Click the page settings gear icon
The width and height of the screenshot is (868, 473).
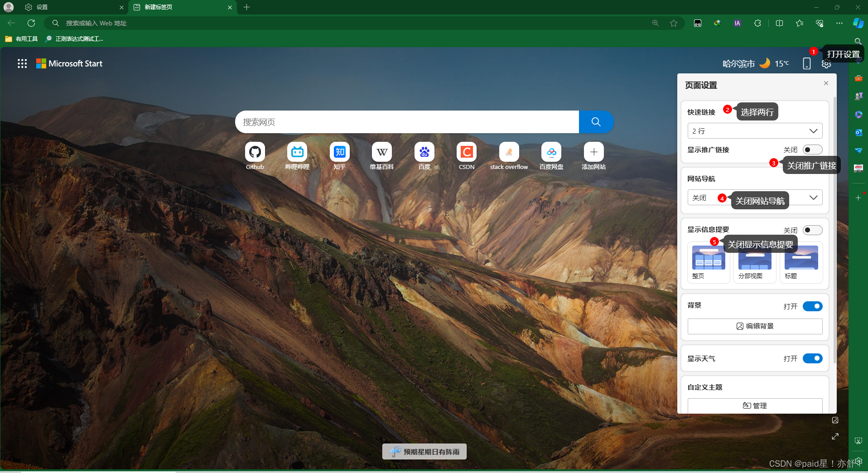826,64
